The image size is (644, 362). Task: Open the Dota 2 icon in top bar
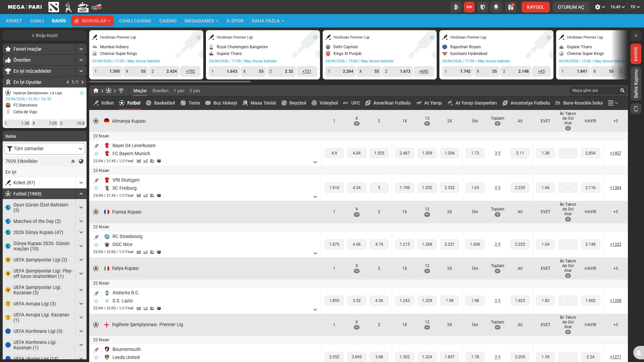54,7
